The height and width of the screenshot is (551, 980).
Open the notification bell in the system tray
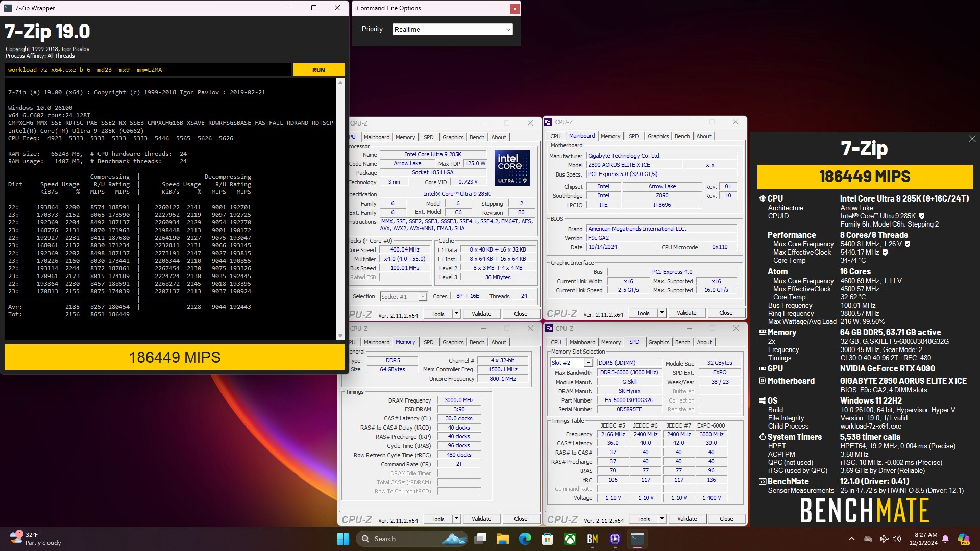point(945,539)
